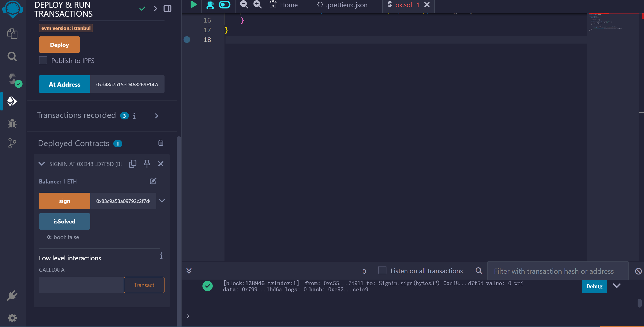Open the Search in files sidebar icon
644x327 pixels.
pyautogui.click(x=12, y=56)
